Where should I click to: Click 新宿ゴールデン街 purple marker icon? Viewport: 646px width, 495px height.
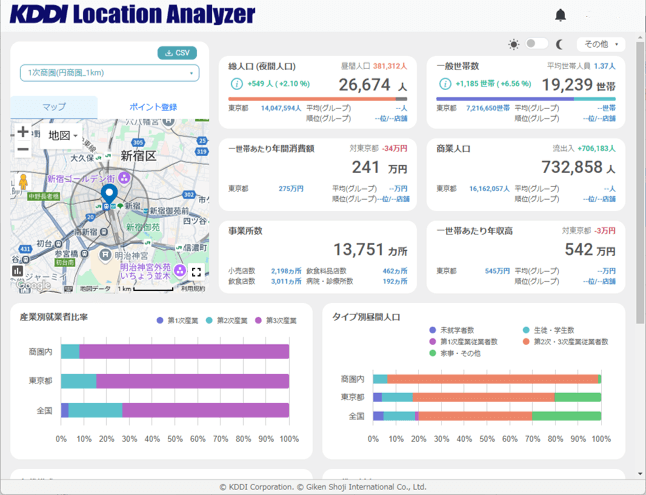(x=124, y=178)
